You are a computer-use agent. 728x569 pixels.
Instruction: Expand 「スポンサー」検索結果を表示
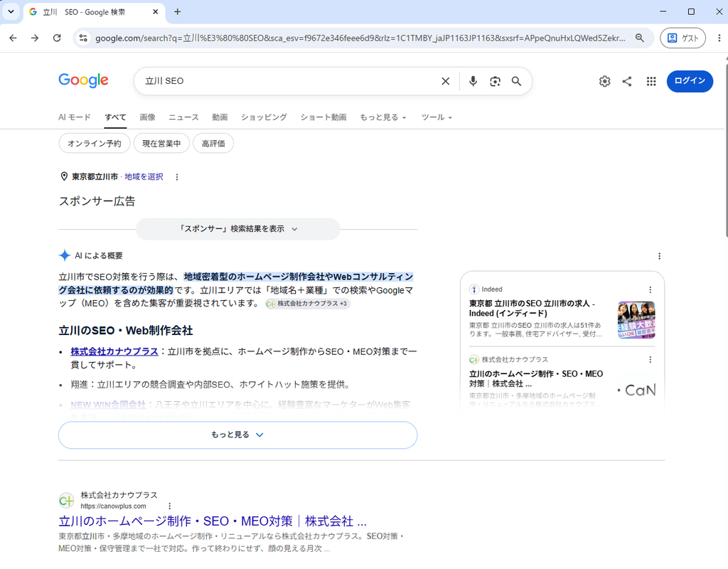click(238, 228)
